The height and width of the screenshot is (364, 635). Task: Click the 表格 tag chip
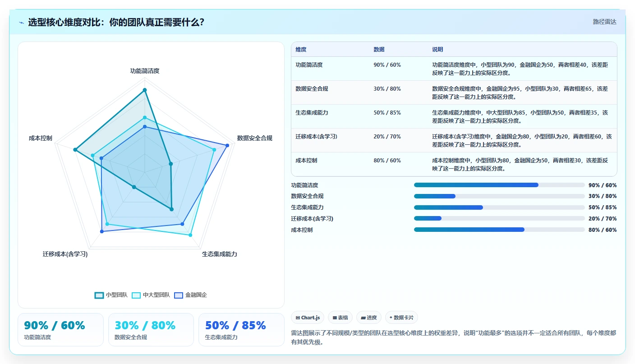[340, 318]
